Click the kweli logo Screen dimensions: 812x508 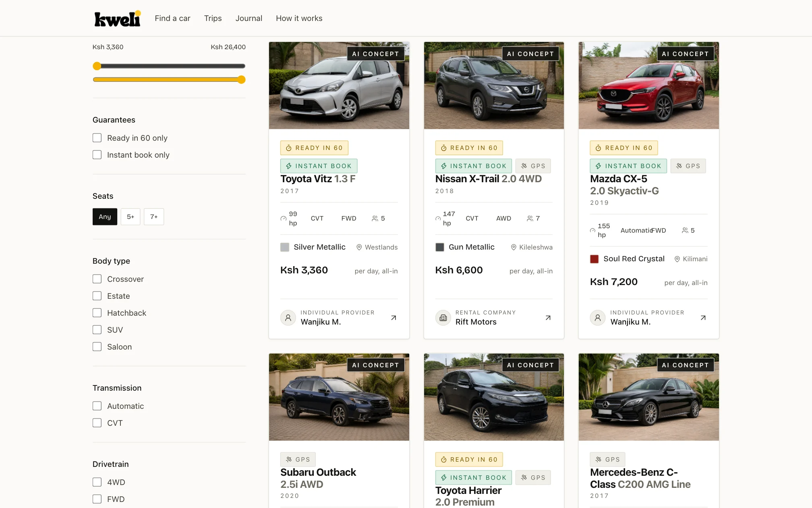118,19
